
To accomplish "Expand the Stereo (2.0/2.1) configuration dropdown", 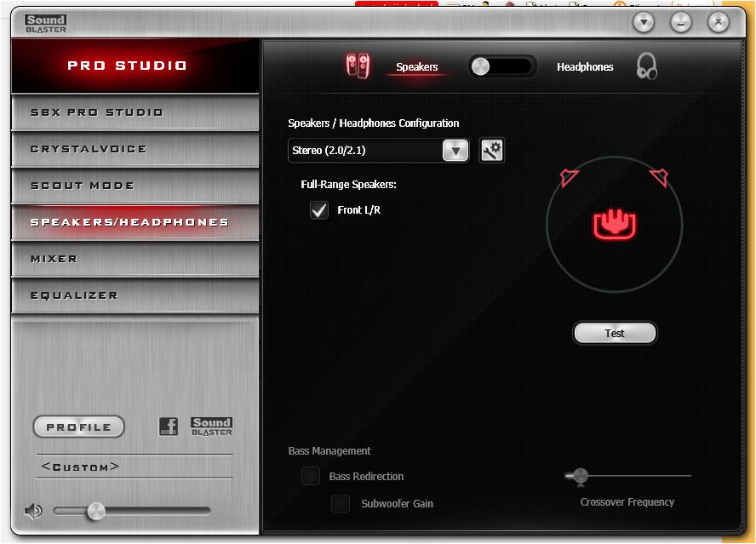I will (x=455, y=151).
